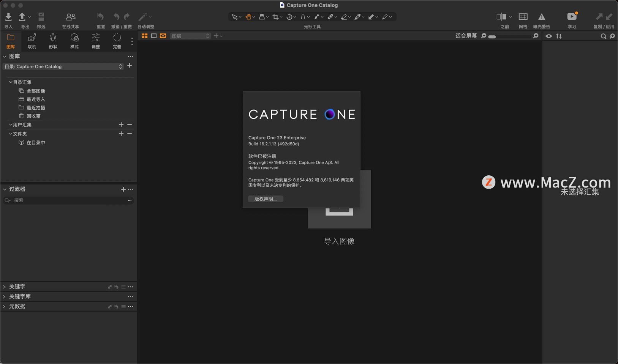The image size is (618, 364).
Task: Click the Apply adjustments down-arrow icon
Action: pos(609,17)
